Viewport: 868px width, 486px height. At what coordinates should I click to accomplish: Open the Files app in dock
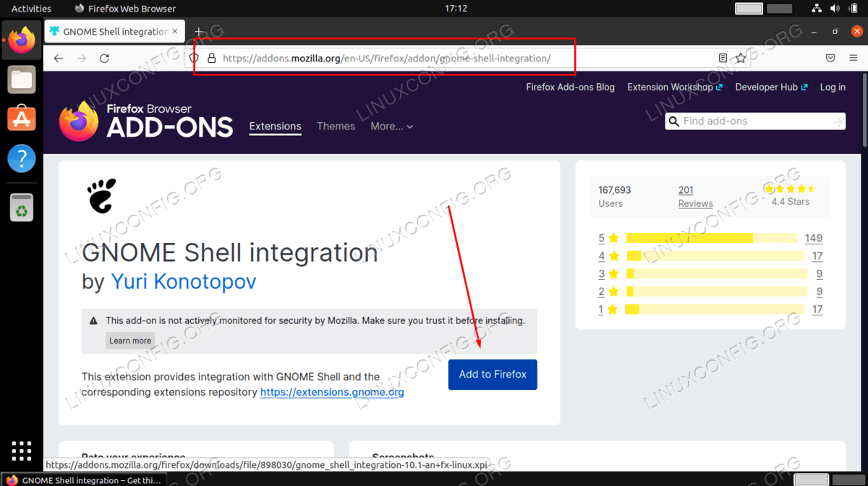[22, 79]
